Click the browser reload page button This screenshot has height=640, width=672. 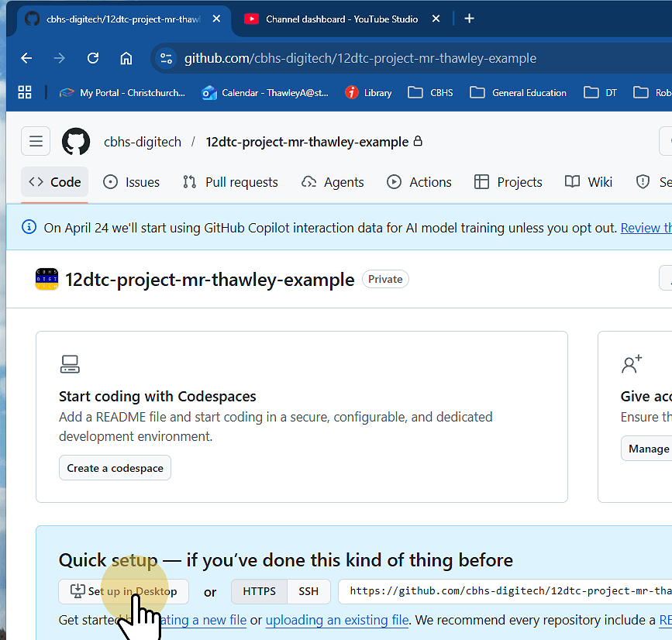point(93,58)
